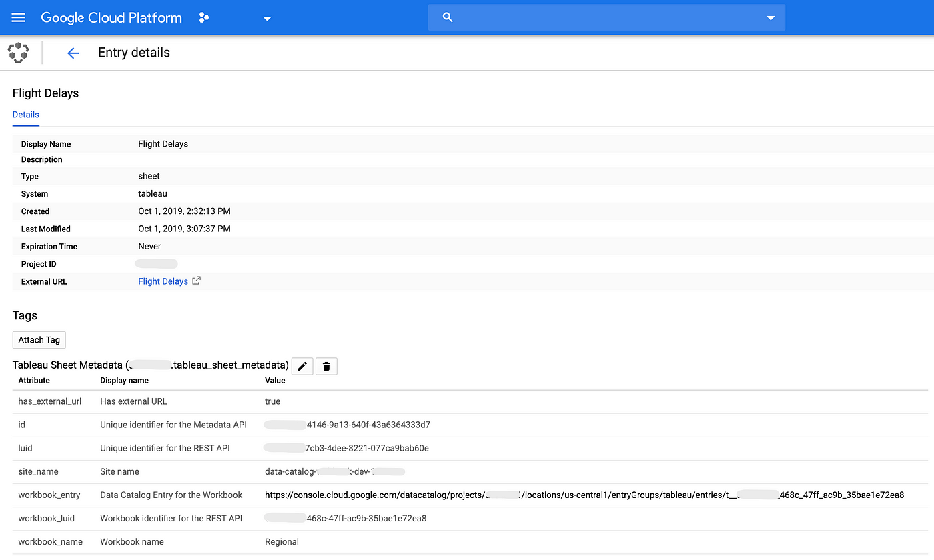Select the Details tab

tap(26, 115)
